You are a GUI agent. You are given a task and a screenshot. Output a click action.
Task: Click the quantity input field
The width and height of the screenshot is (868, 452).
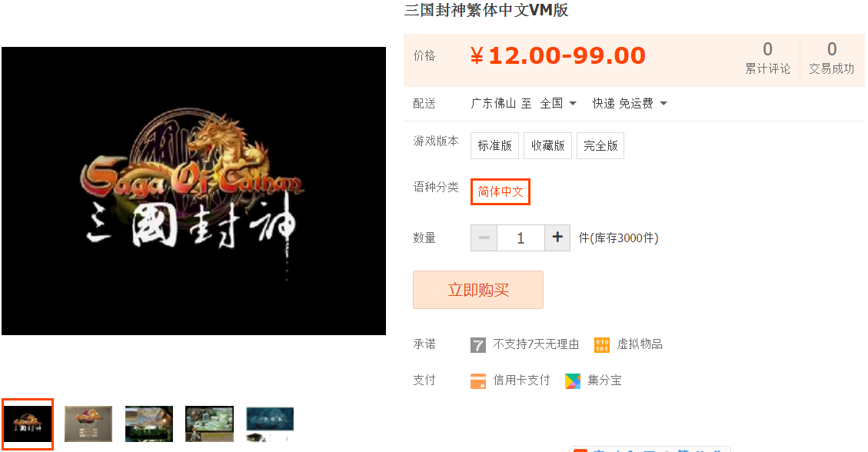(x=521, y=238)
